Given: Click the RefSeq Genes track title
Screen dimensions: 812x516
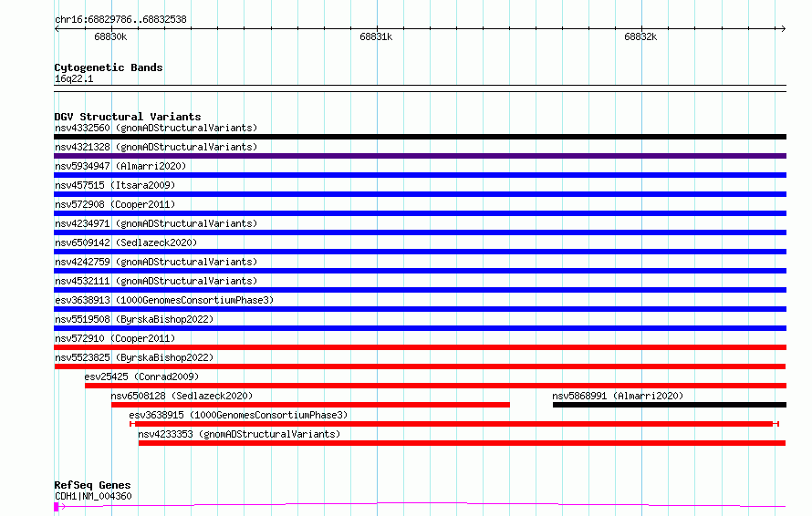Looking at the screenshot, I should pos(92,485).
